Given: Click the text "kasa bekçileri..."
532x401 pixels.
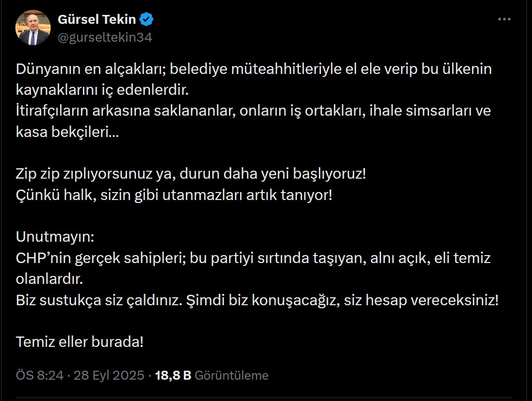Looking at the screenshot, I should [x=68, y=133].
